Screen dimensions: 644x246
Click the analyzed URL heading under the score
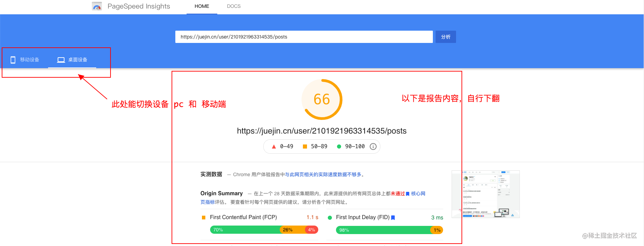point(322,131)
